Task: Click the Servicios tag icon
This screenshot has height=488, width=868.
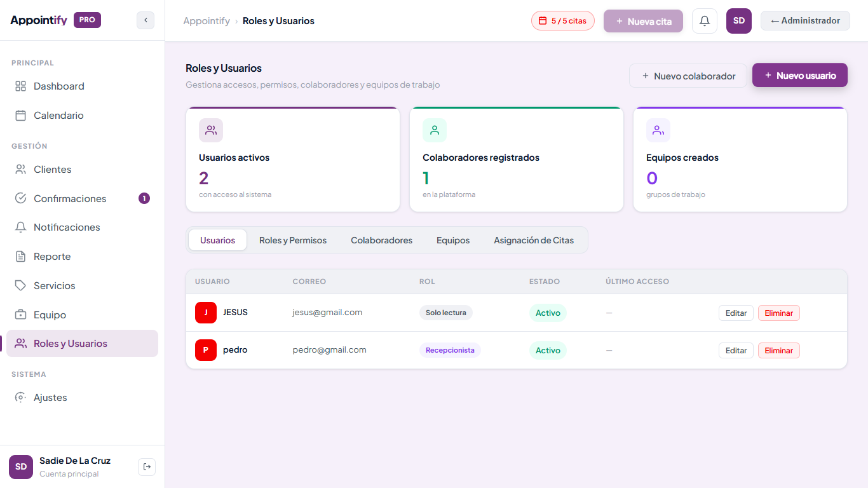Action: pos(21,285)
